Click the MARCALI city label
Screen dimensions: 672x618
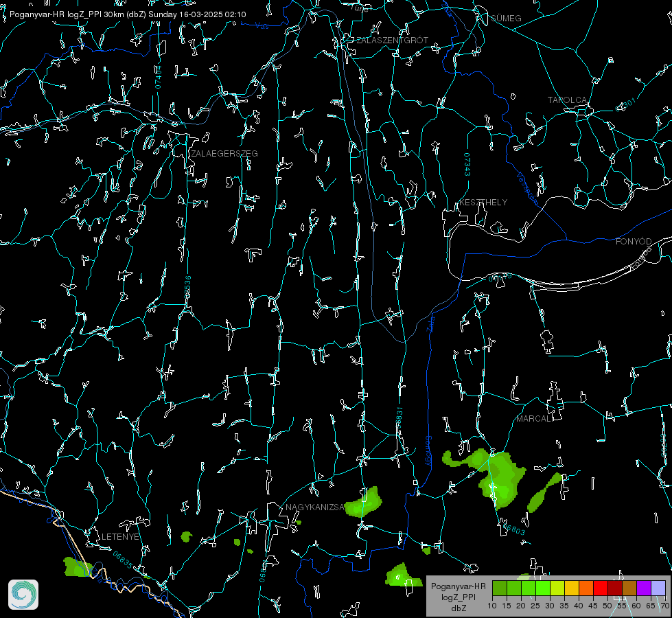(533, 419)
